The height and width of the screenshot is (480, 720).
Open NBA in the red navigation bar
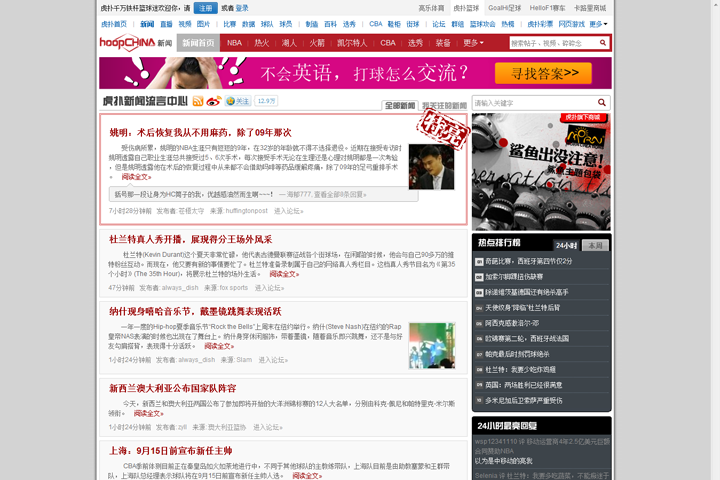pos(234,43)
